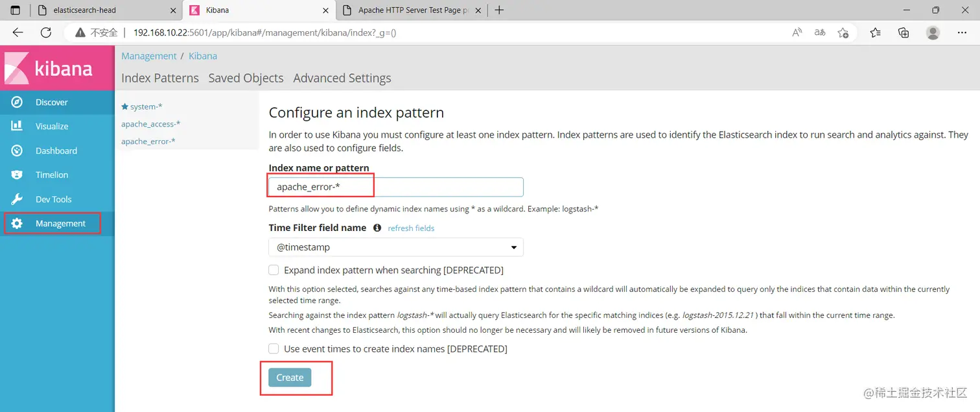Open the Advanced Settings tab
This screenshot has width=980, height=412.
(x=342, y=78)
